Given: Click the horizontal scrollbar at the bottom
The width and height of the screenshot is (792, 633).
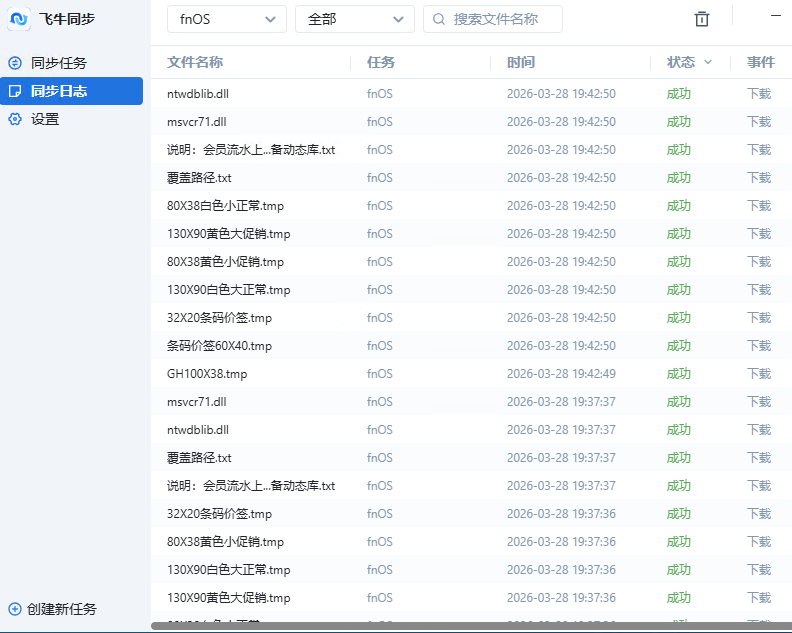Looking at the screenshot, I should pos(471,626).
